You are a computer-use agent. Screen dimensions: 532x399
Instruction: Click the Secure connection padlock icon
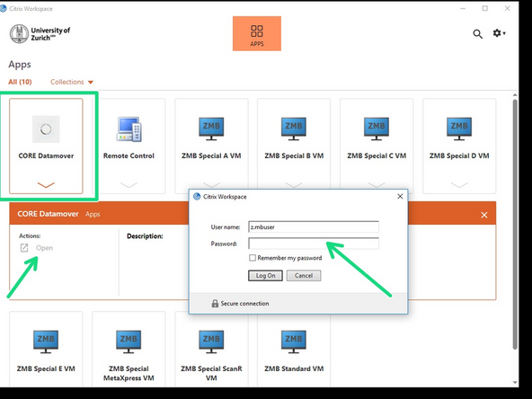tap(215, 304)
